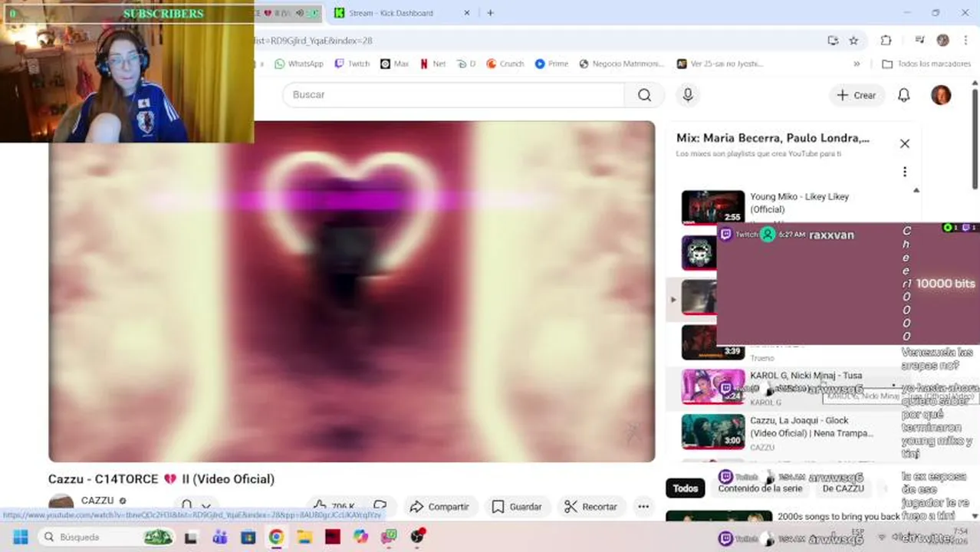
Task: Open YouTube account avatar menu
Action: point(941,95)
